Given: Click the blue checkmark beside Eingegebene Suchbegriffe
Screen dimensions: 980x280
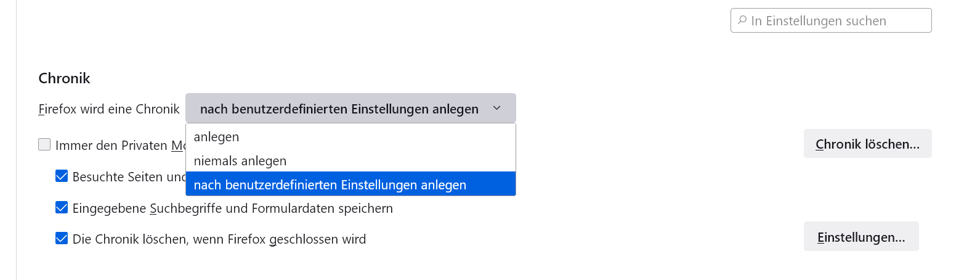Looking at the screenshot, I should point(62,208).
